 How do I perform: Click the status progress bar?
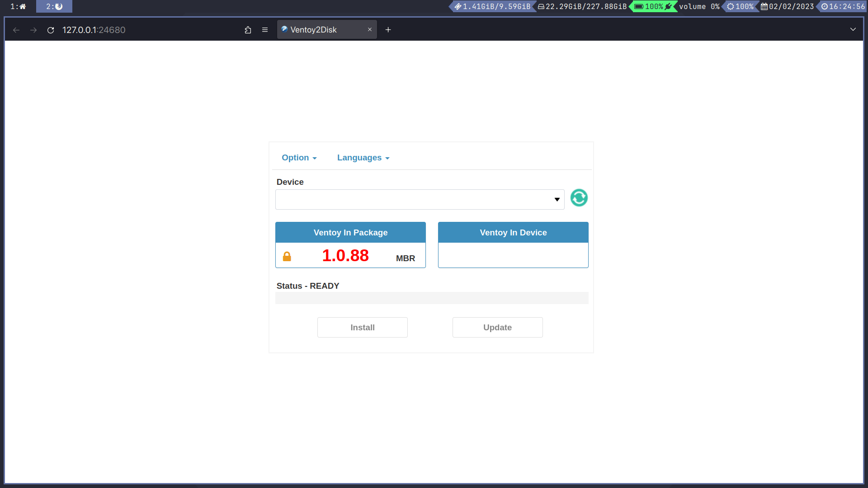[x=431, y=298]
